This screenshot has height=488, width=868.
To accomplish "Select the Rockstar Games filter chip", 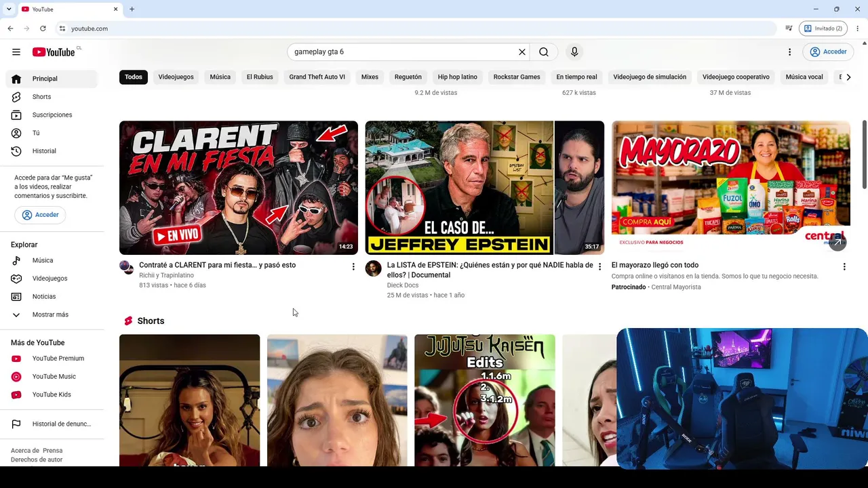I will (x=517, y=77).
